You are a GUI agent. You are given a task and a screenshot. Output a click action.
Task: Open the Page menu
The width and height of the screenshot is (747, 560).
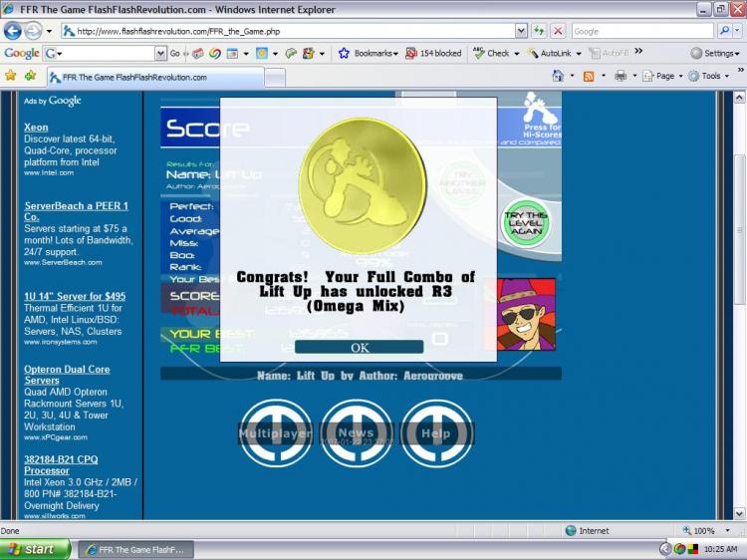[662, 76]
